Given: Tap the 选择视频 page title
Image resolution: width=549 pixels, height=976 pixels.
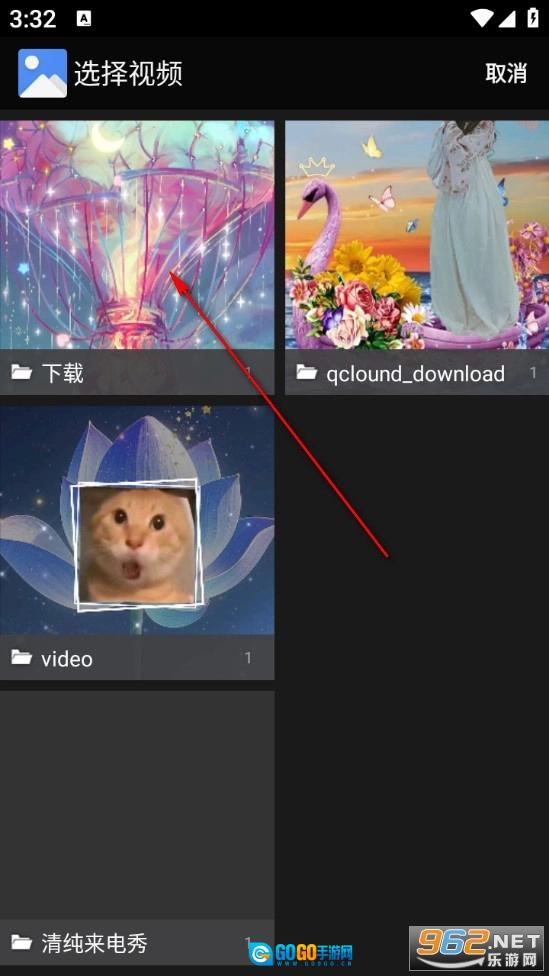Looking at the screenshot, I should tap(128, 74).
